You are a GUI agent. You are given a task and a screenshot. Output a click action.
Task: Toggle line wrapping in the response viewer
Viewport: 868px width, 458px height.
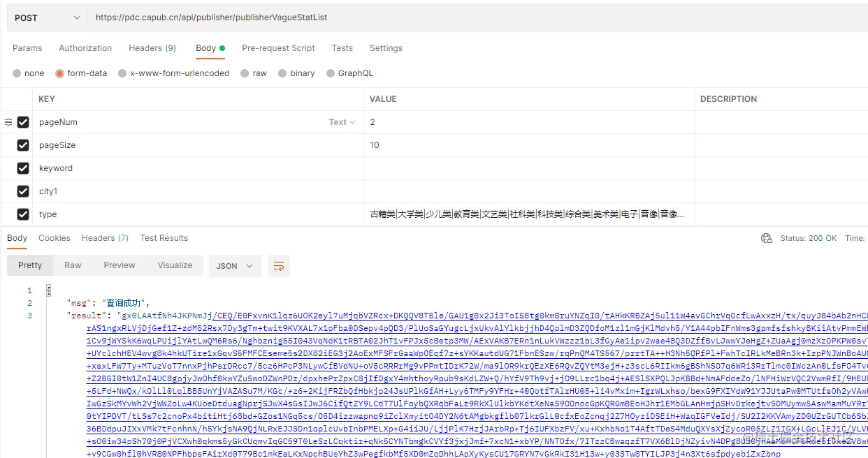pyautogui.click(x=279, y=266)
